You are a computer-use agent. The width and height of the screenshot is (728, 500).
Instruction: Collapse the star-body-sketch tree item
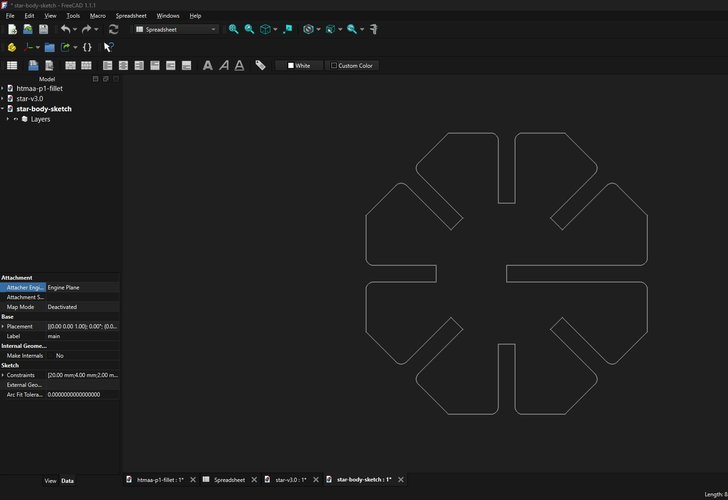coord(3,109)
